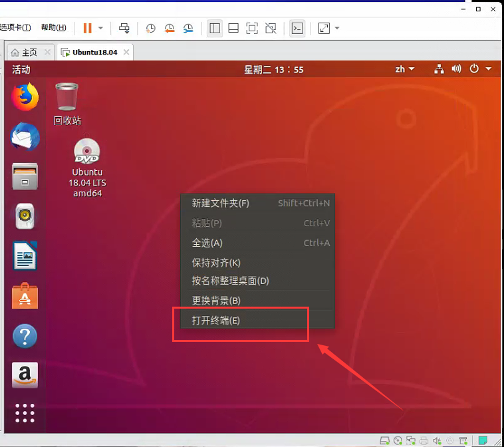The image size is (504, 447).
Task: Open Amazon from the dock
Action: [x=25, y=375]
